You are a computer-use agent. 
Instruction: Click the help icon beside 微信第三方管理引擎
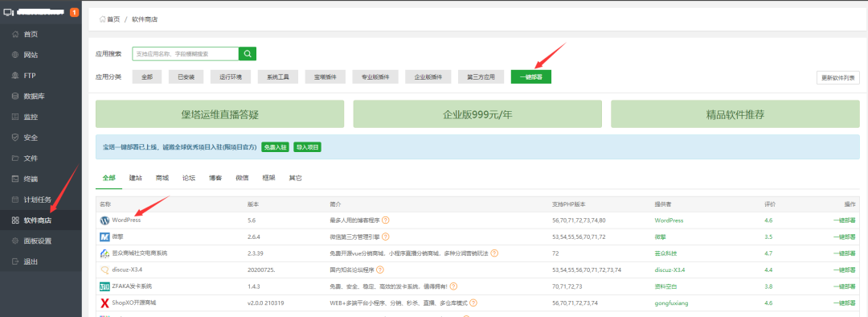click(x=385, y=237)
